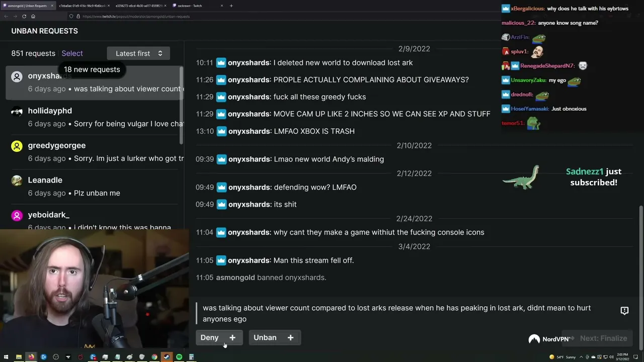Viewport: 644px width, 362px height.
Task: Open Firefox from the taskbar
Action: tap(31, 357)
